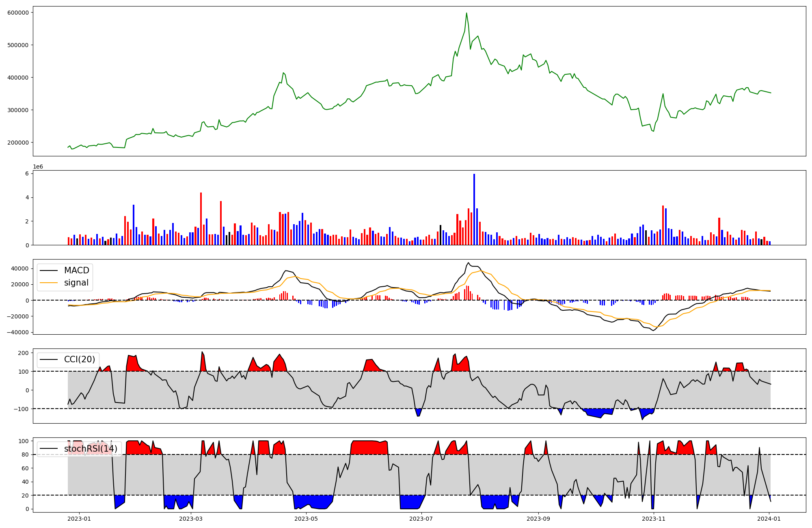Click the 2023-11 x-axis tick label
Viewport: 812px width, 528px height.
pos(654,519)
